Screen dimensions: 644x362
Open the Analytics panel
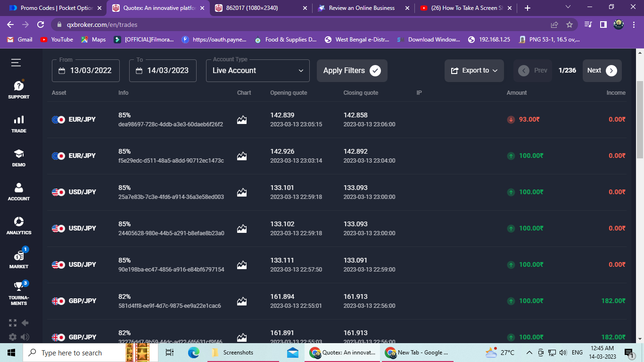18,225
